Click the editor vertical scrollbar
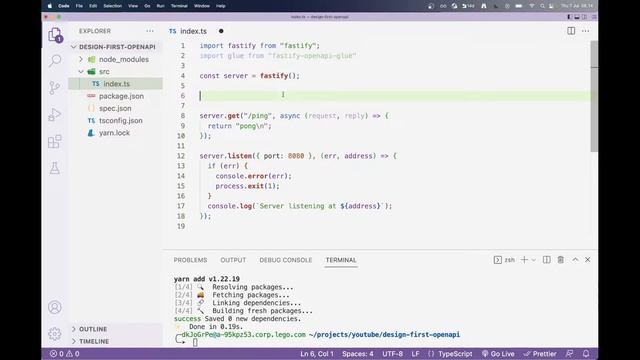This screenshot has width=640, height=360. (x=594, y=96)
